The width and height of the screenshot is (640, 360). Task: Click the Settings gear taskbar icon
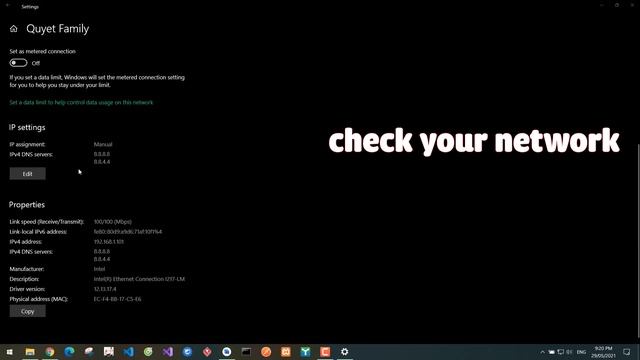(344, 352)
